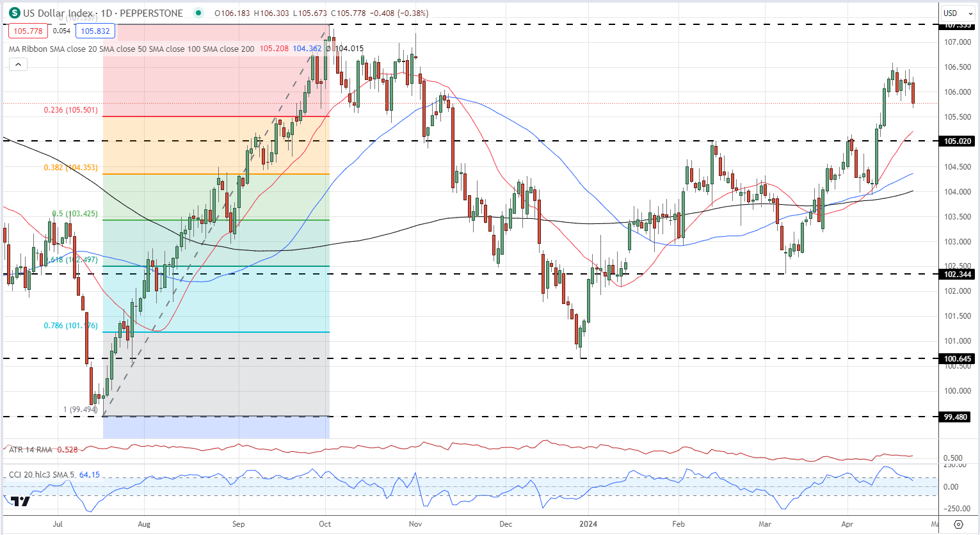The height and width of the screenshot is (535, 980).
Task: Click the low price L105.673
Action: [x=310, y=13]
